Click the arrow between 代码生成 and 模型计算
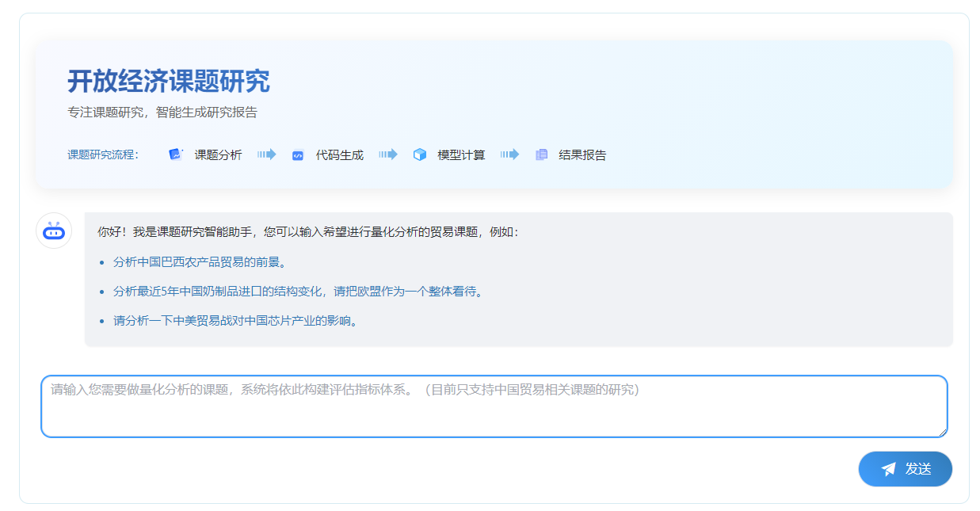Viewport: 980px width, 511px height. point(387,154)
